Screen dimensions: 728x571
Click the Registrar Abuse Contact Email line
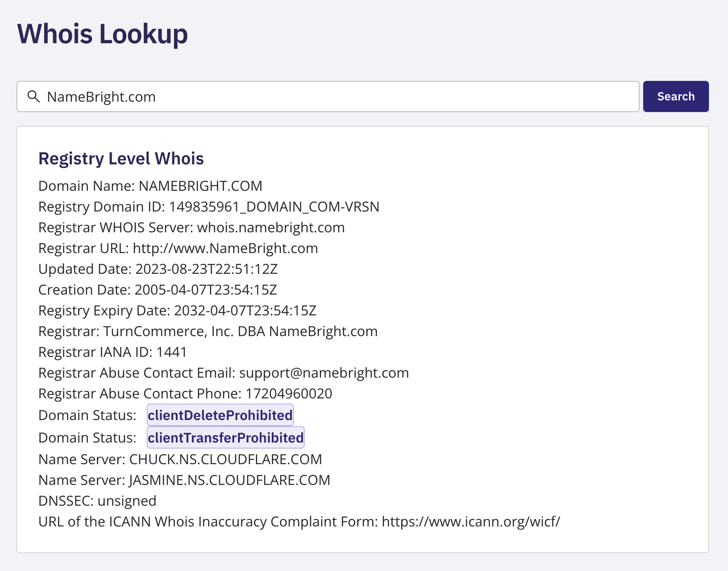pyautogui.click(x=223, y=373)
